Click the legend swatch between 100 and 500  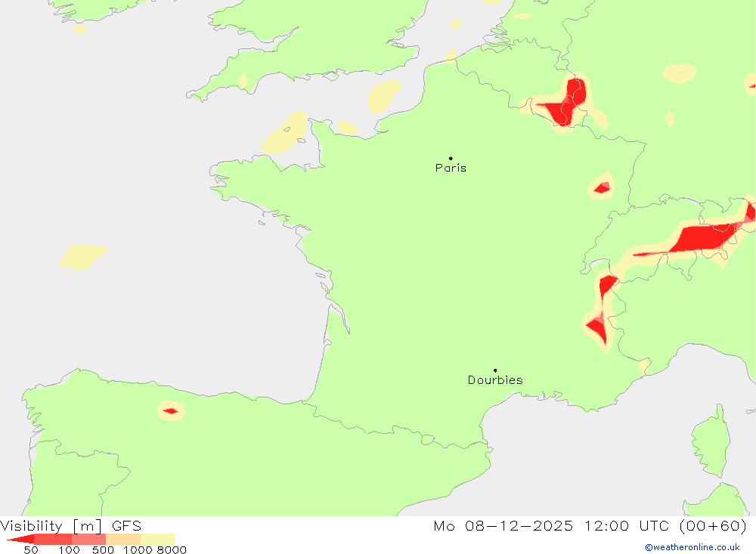[88, 540]
